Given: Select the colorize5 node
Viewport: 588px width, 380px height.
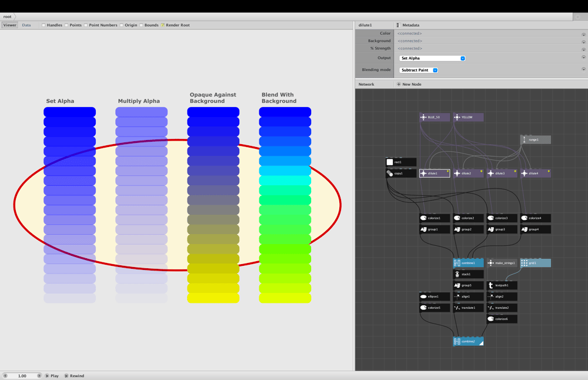Looking at the screenshot, I should click(x=435, y=308).
